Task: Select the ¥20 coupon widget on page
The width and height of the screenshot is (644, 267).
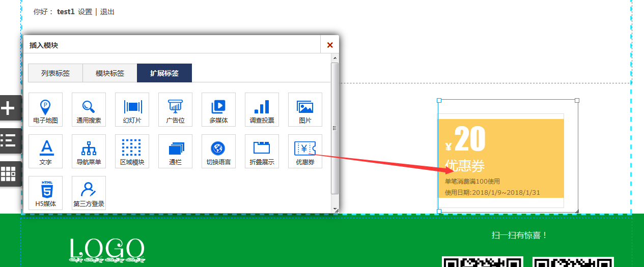Action: tap(501, 158)
